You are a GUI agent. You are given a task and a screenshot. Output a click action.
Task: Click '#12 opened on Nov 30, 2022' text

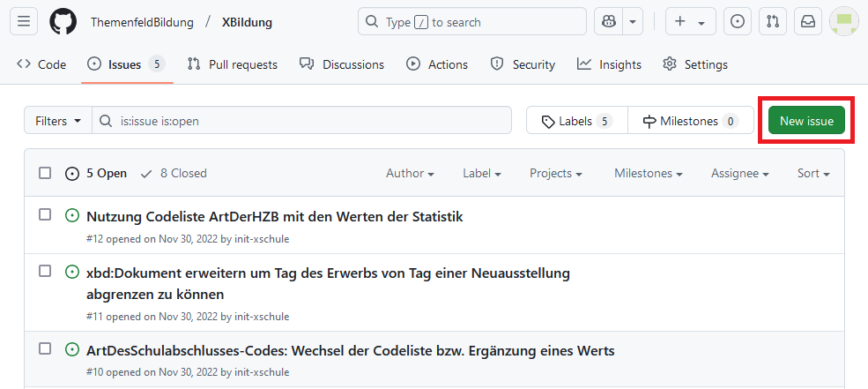tap(152, 239)
